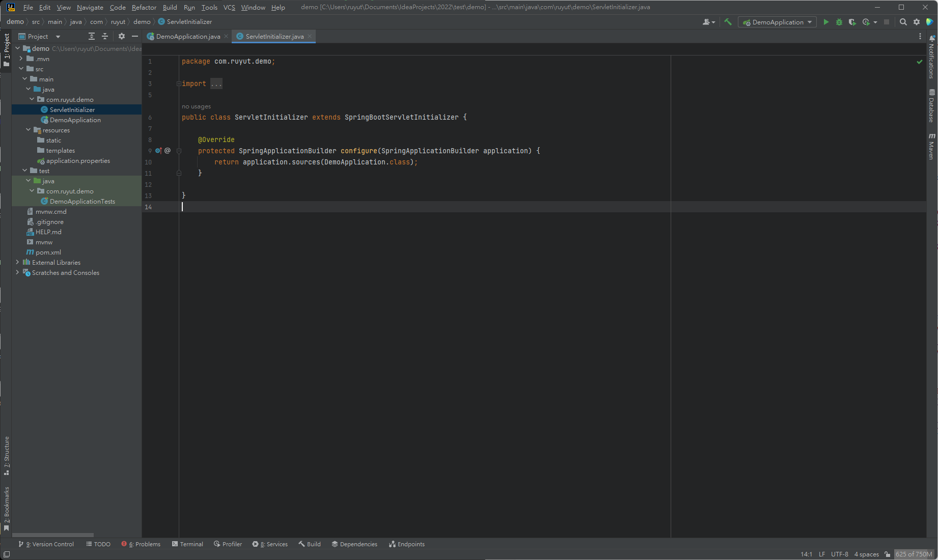The width and height of the screenshot is (938, 560).
Task: Toggle the Terminal tool window
Action: 187,544
